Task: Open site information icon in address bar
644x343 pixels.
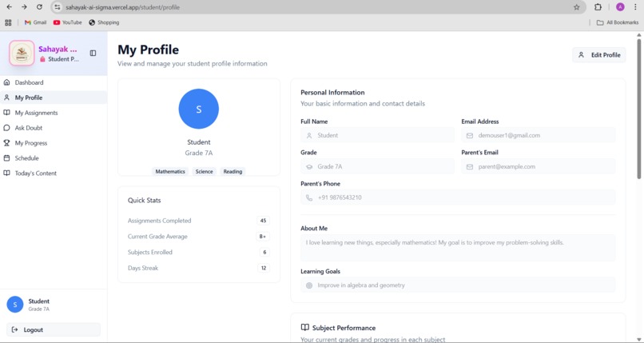Action: pyautogui.click(x=58, y=7)
